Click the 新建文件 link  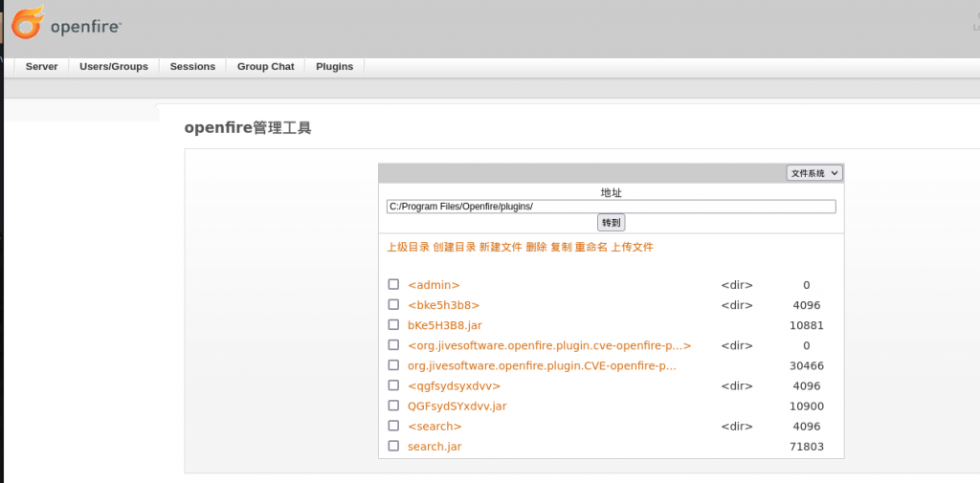point(501,247)
